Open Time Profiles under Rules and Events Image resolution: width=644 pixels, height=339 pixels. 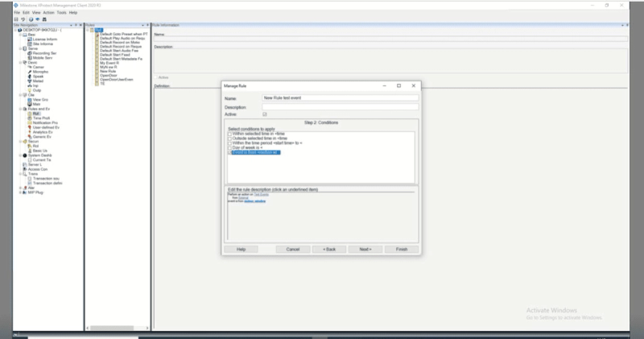(x=39, y=118)
